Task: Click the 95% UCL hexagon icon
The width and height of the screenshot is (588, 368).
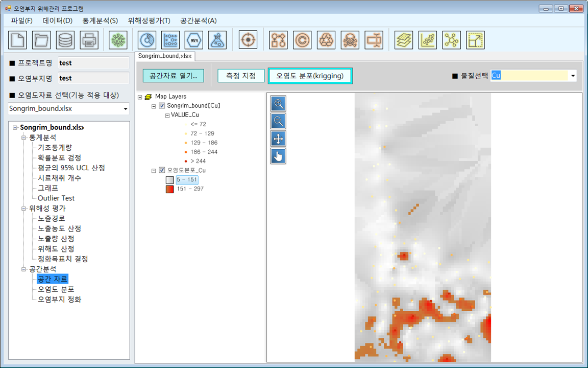Action: 194,40
